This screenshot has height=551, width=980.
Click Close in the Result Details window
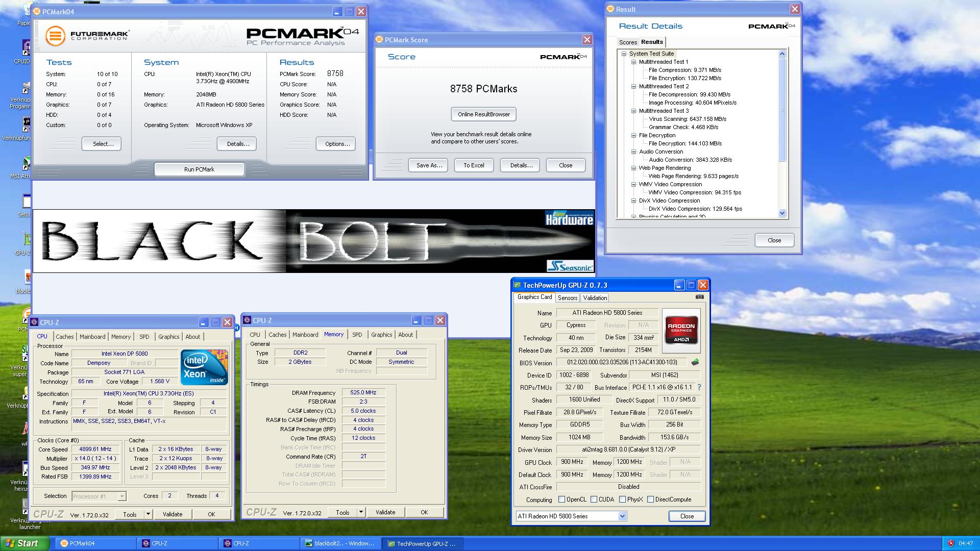(774, 240)
